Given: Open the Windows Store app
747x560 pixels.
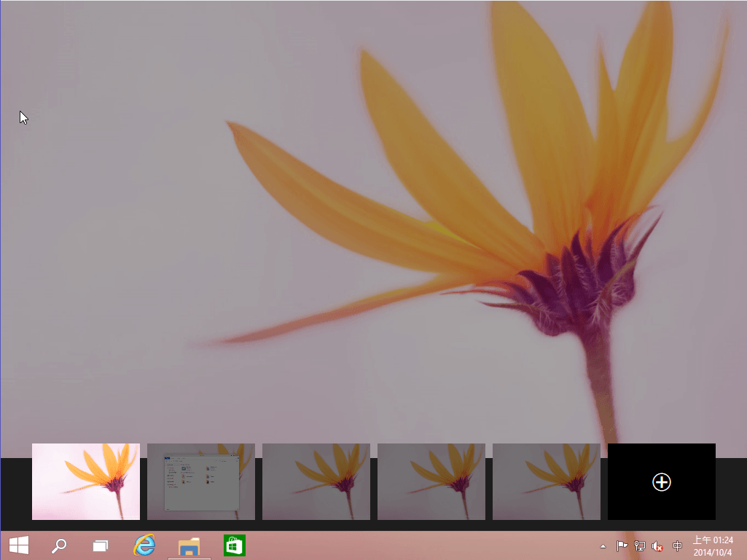Looking at the screenshot, I should click(235, 545).
